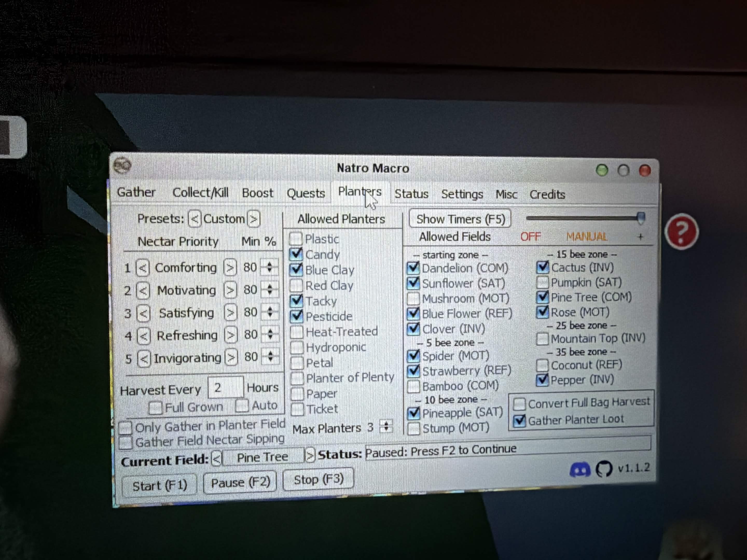Click next preset arrow beside Custom
This screenshot has height=560, width=747.
pos(254,219)
